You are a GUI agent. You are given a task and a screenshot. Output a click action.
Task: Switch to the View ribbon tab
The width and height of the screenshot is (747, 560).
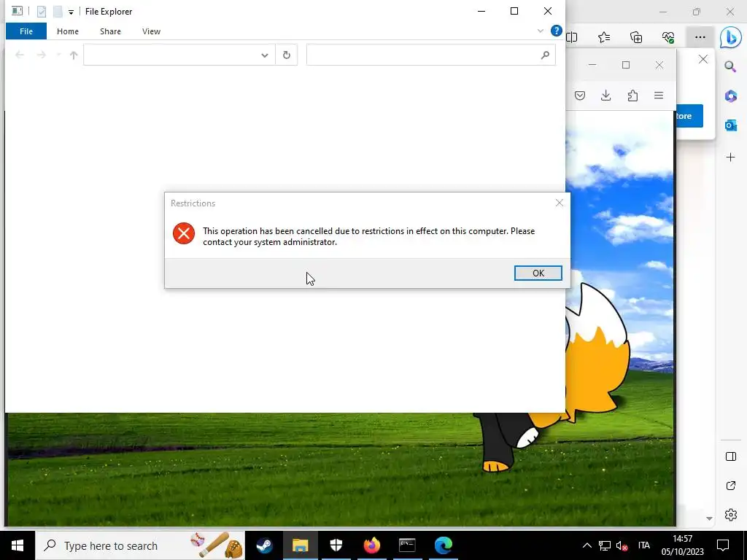tap(151, 31)
